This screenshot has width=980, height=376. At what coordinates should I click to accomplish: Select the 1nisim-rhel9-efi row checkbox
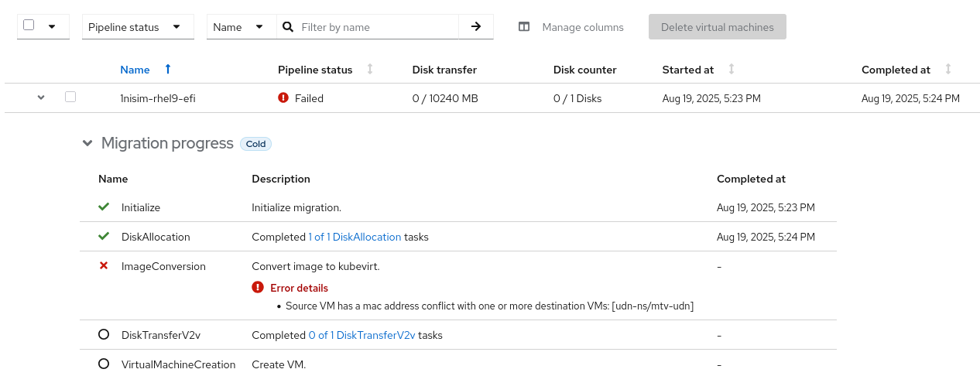(70, 97)
